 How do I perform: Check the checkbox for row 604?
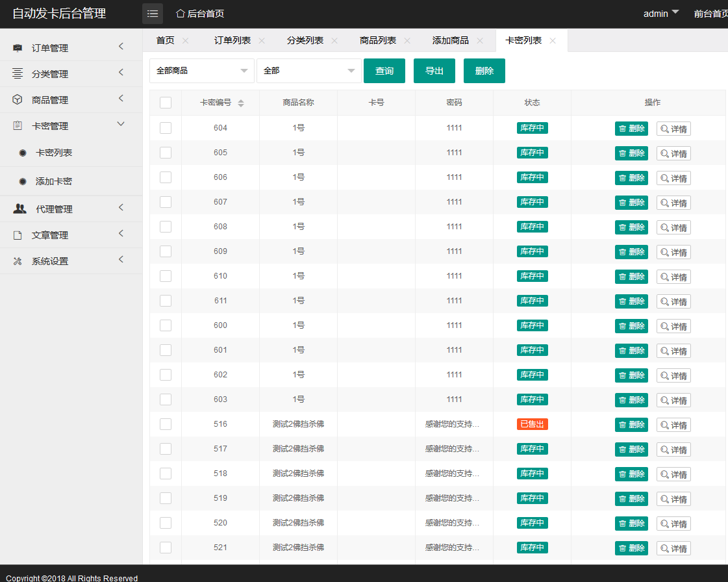pos(166,128)
